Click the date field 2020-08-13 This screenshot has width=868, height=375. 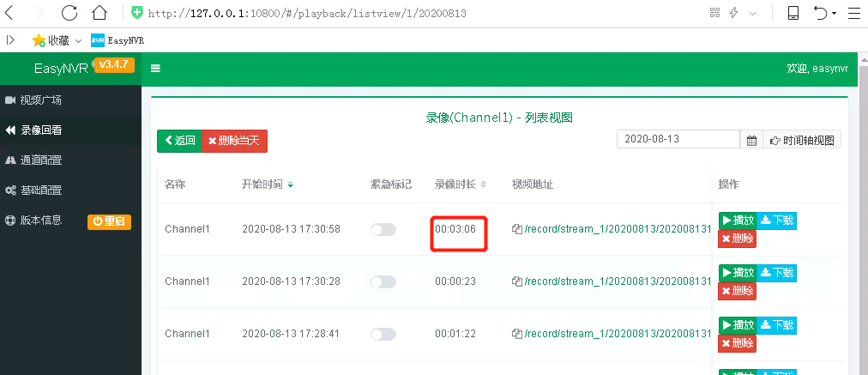[x=678, y=139]
